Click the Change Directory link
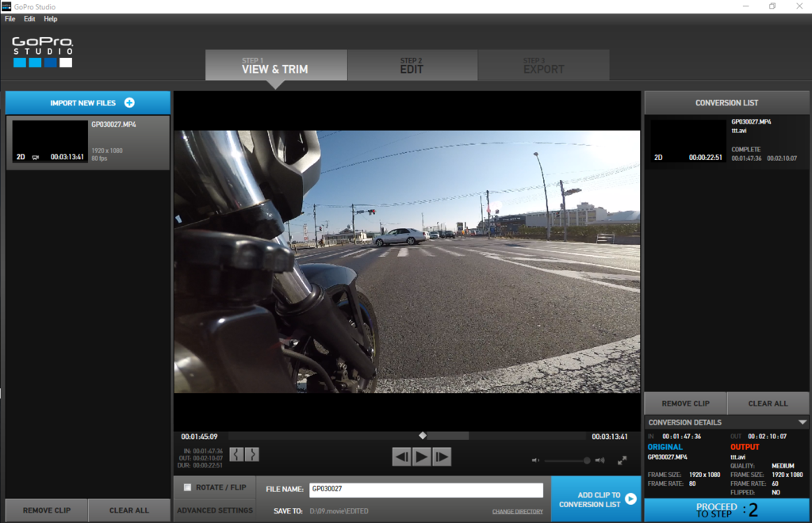The width and height of the screenshot is (812, 523). (517, 512)
